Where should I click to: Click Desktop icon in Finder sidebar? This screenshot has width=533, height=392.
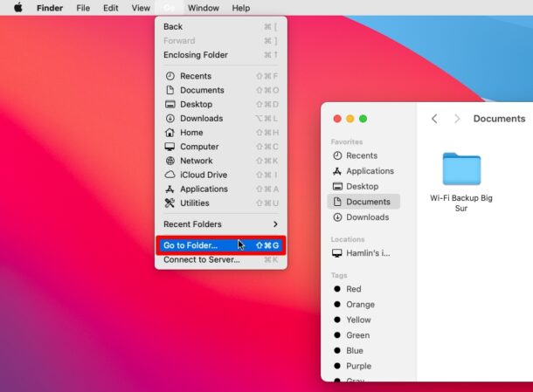pyautogui.click(x=337, y=186)
